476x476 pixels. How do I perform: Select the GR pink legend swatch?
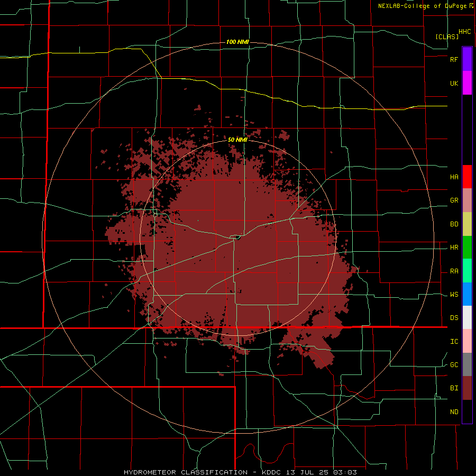click(x=467, y=200)
